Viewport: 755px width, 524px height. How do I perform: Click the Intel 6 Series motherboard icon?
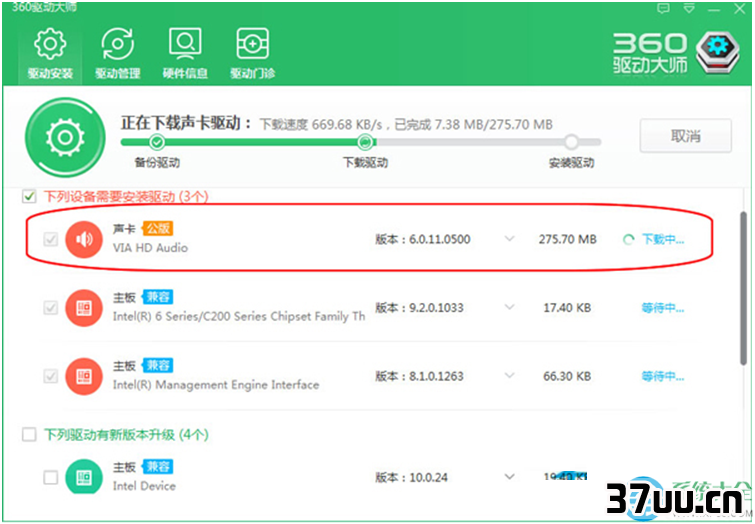(84, 308)
